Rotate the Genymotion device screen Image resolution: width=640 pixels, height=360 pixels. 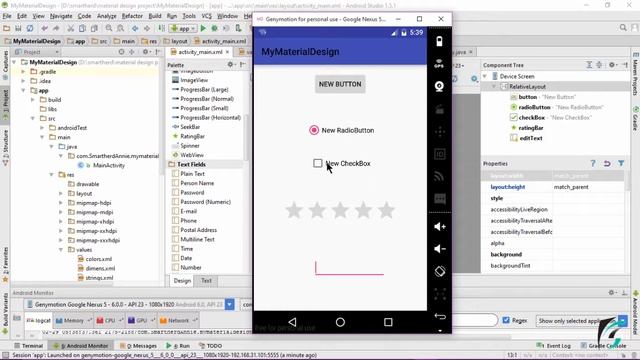(x=440, y=271)
